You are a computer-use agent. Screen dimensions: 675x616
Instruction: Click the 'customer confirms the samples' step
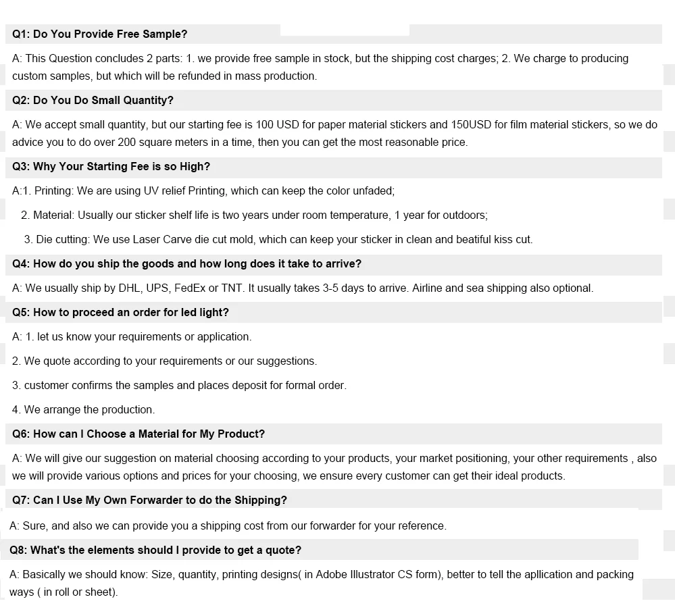(179, 386)
